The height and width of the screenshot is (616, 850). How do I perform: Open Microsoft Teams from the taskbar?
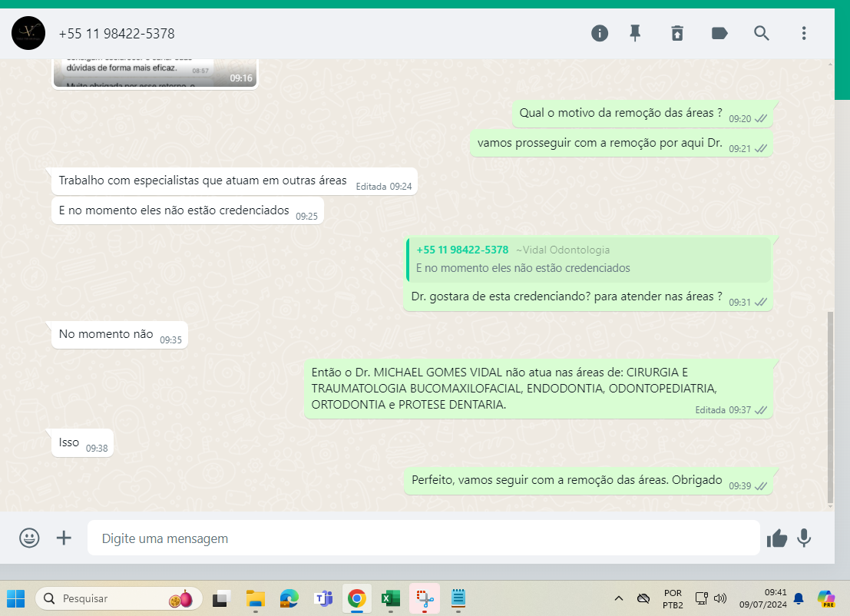(x=323, y=598)
